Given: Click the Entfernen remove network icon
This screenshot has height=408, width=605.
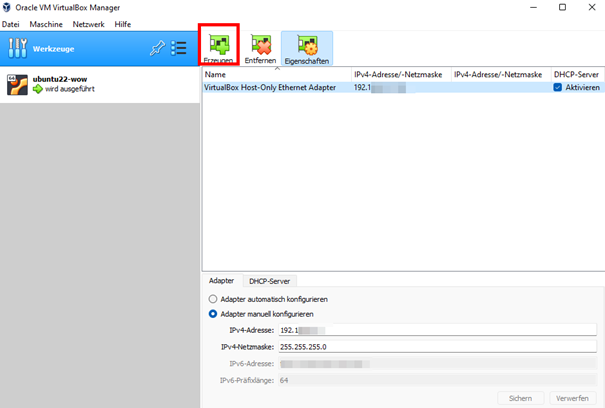Looking at the screenshot, I should [x=260, y=44].
